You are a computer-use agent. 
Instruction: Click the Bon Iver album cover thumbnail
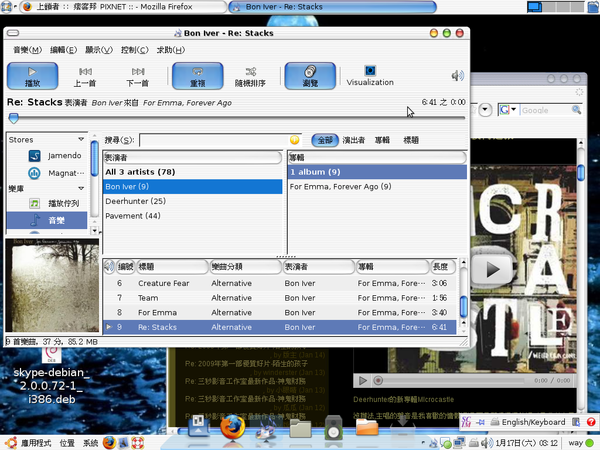[52, 285]
